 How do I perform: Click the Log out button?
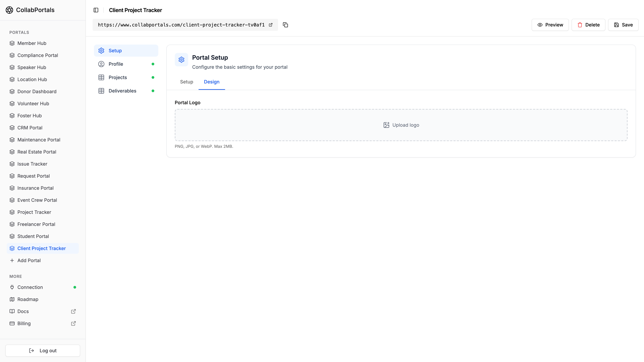(x=43, y=350)
